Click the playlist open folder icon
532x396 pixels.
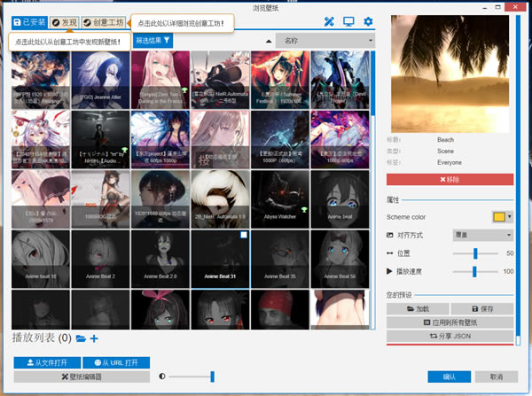pyautogui.click(x=81, y=338)
